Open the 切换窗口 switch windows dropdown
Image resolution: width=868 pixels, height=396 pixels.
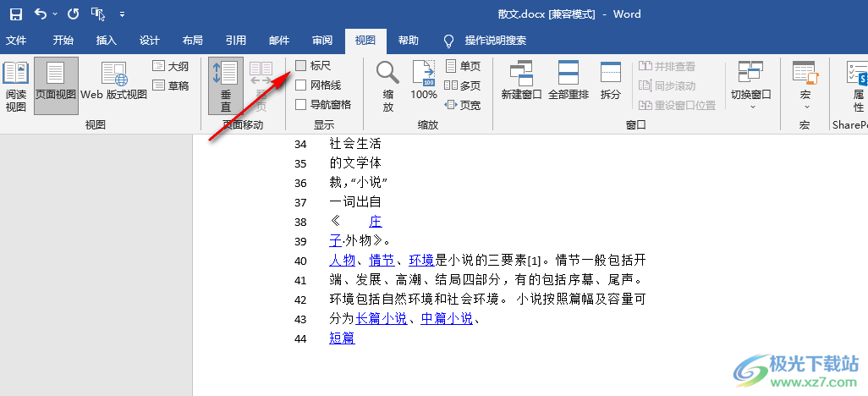[x=750, y=85]
